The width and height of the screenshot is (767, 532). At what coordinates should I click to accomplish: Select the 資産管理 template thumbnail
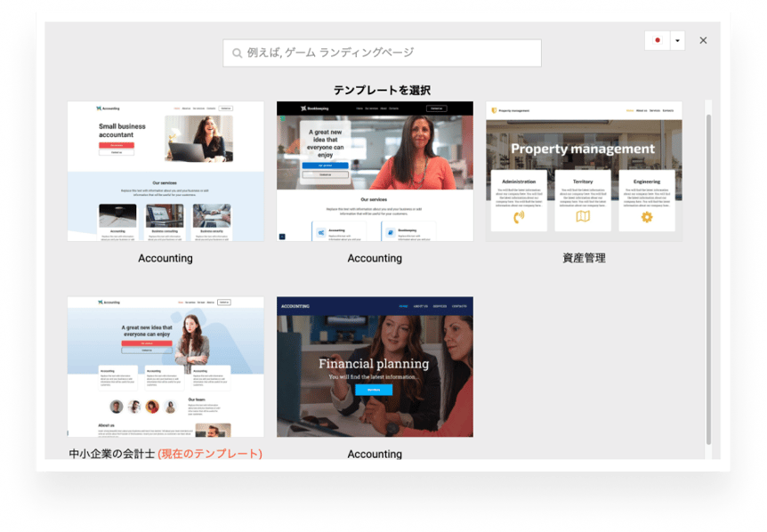point(584,169)
